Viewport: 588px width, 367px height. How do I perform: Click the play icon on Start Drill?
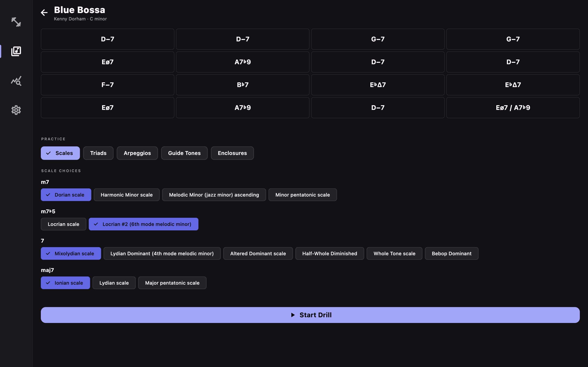click(x=293, y=315)
